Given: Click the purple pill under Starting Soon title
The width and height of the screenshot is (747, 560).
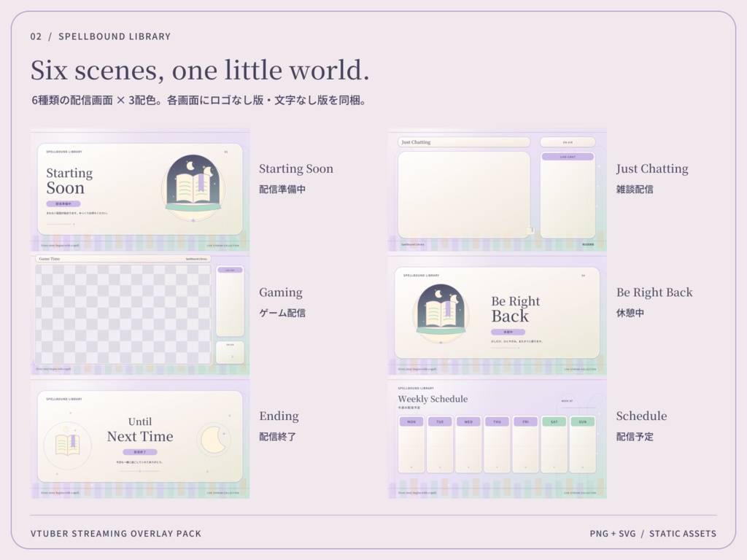Looking at the screenshot, I should pos(63,204).
